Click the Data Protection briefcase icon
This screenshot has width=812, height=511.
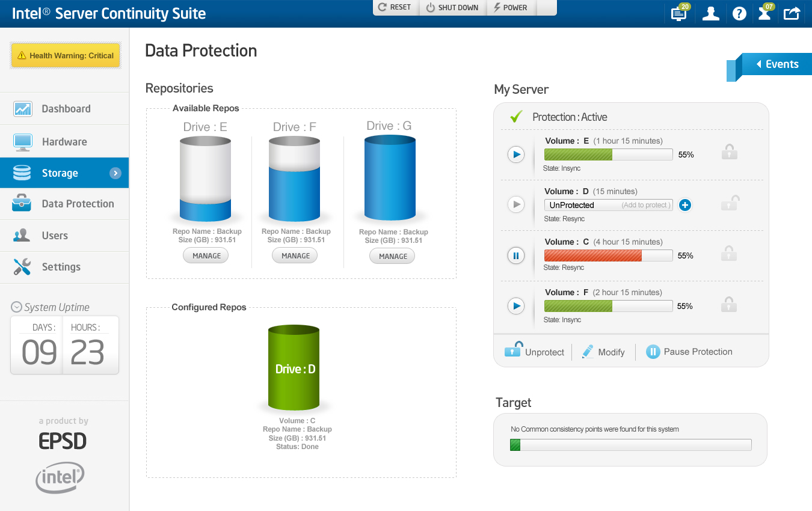click(22, 203)
